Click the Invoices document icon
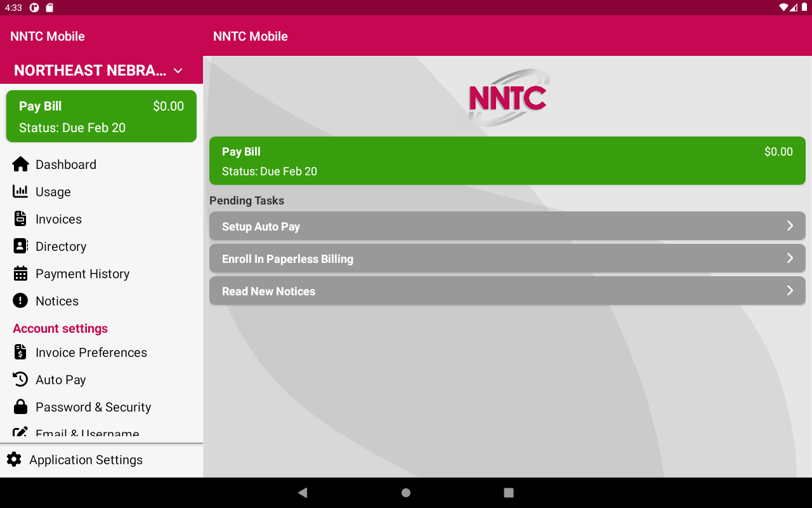Image resolution: width=812 pixels, height=508 pixels. pos(20,218)
